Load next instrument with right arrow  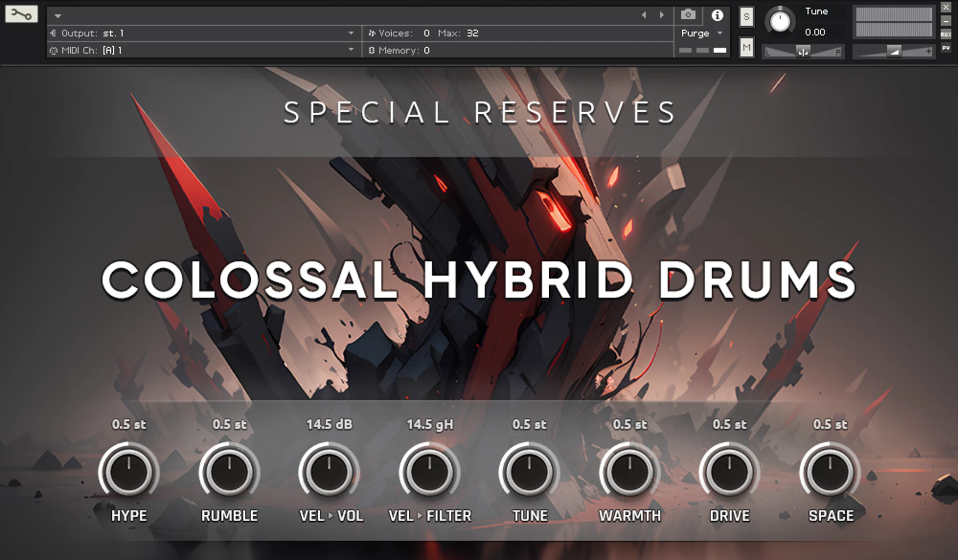coord(662,15)
